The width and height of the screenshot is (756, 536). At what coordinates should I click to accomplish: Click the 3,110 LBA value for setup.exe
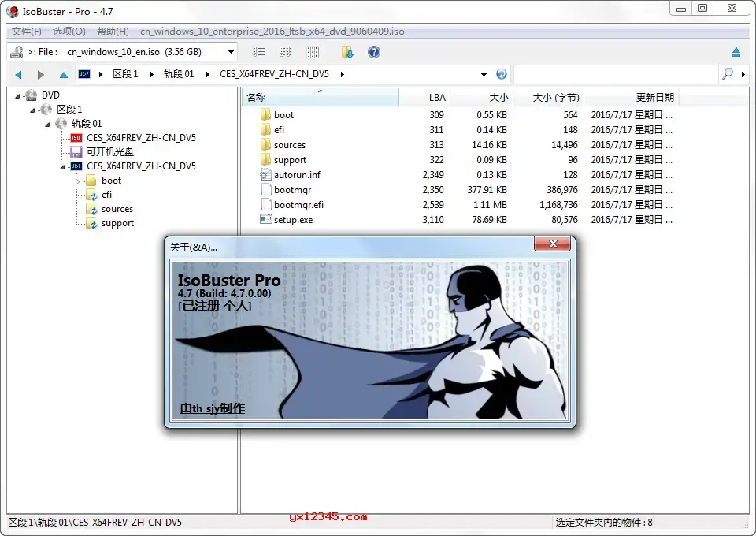tap(433, 219)
